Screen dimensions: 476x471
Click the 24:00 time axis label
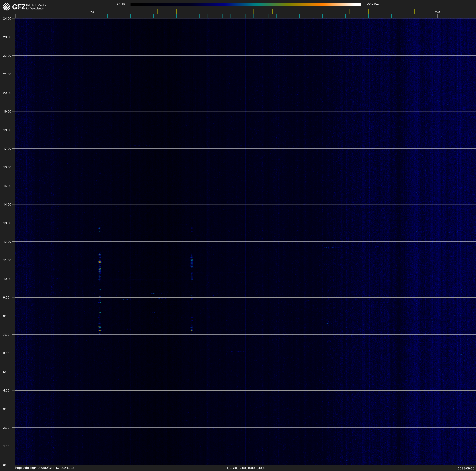click(x=7, y=18)
